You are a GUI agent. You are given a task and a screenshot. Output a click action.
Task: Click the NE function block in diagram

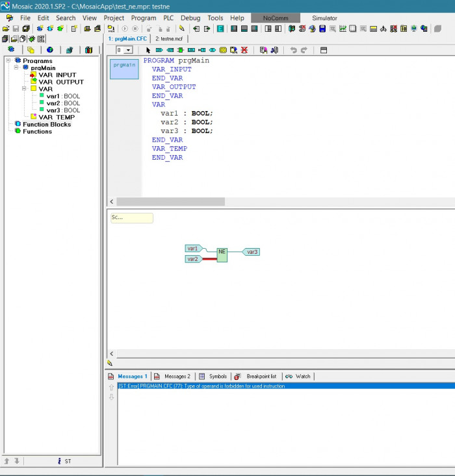click(222, 254)
